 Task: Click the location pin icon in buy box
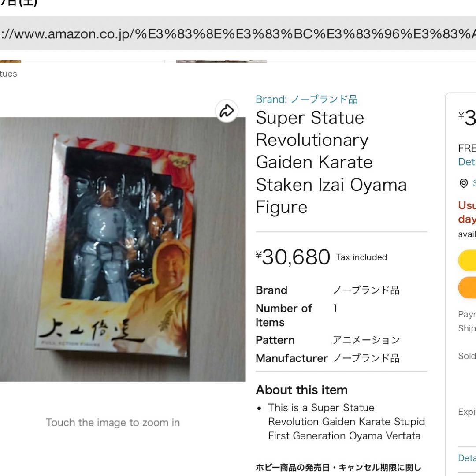tap(464, 183)
